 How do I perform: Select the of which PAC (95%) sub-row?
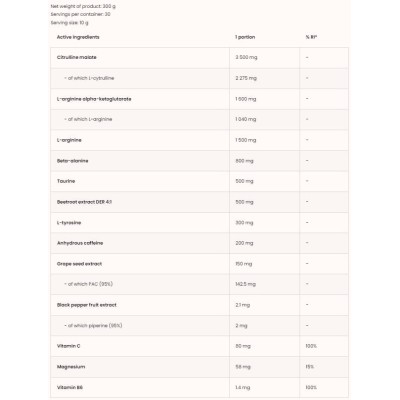(x=199, y=284)
